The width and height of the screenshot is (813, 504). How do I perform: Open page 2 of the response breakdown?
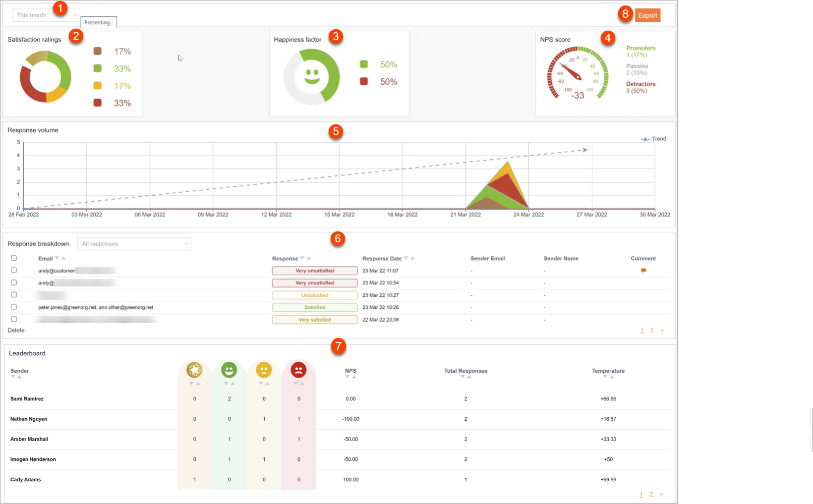652,330
